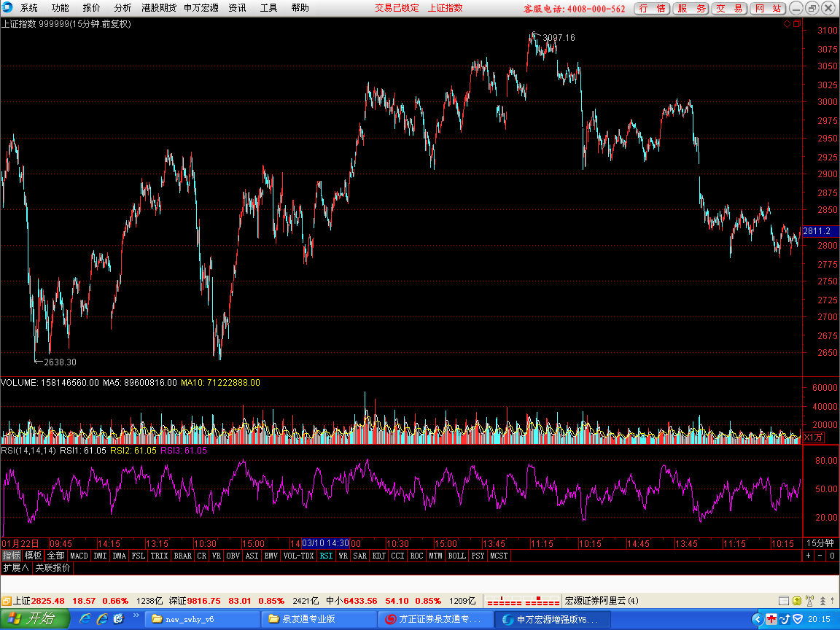Switch indicator to OBV
Image resolution: width=840 pixels, height=630 pixels.
pos(233,556)
